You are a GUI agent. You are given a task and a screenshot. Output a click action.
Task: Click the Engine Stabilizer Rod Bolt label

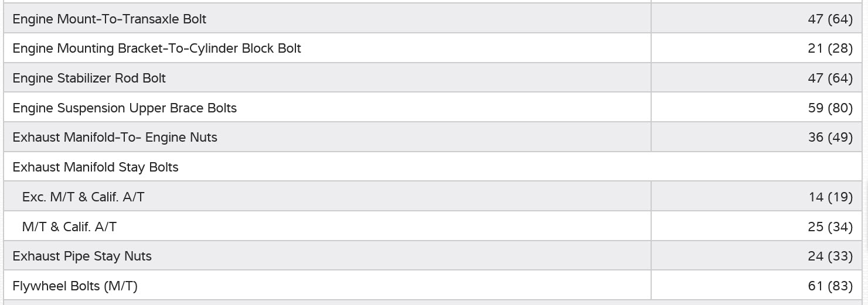point(89,78)
